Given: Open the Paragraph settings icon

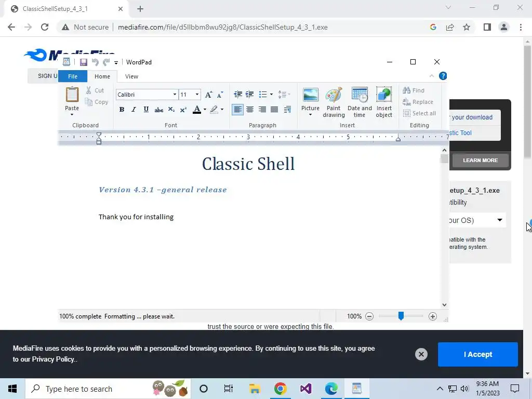Looking at the screenshot, I should pyautogui.click(x=287, y=109).
